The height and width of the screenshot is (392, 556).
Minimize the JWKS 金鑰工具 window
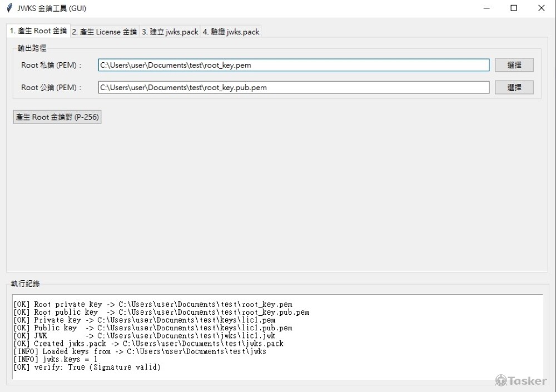pos(487,8)
